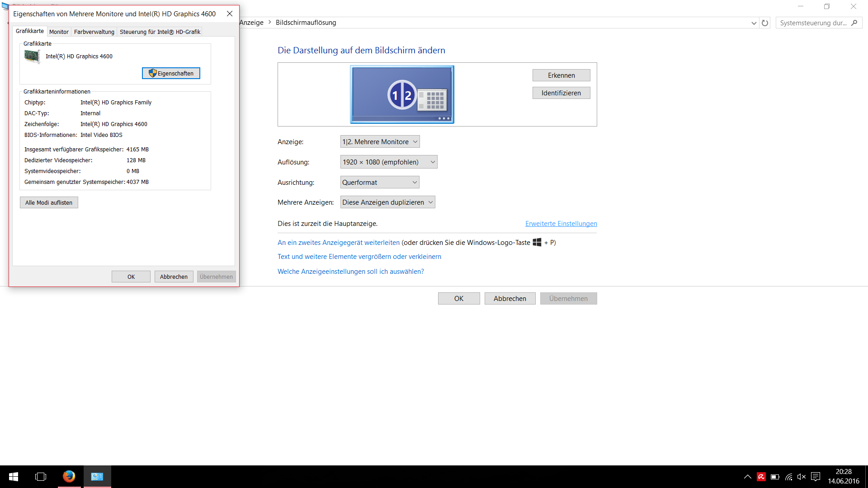Click the Avira antivirus tray icon
The width and height of the screenshot is (868, 488).
[x=761, y=477]
